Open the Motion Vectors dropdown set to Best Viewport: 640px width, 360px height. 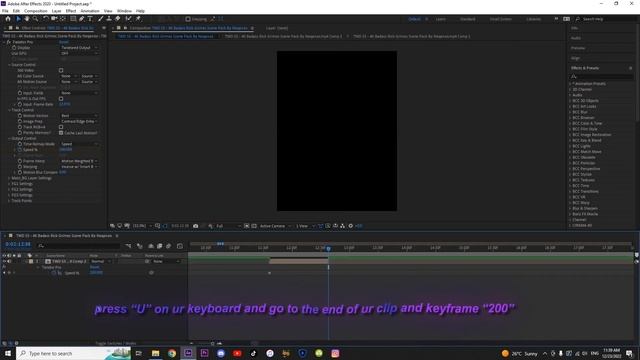tap(79, 116)
